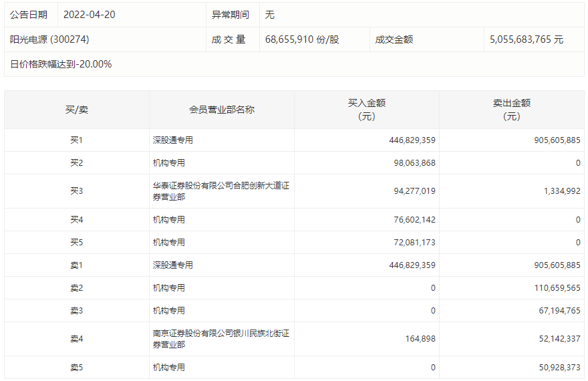The height and width of the screenshot is (381, 588).
Task: Click the 异常期间 label
Action: click(231, 15)
